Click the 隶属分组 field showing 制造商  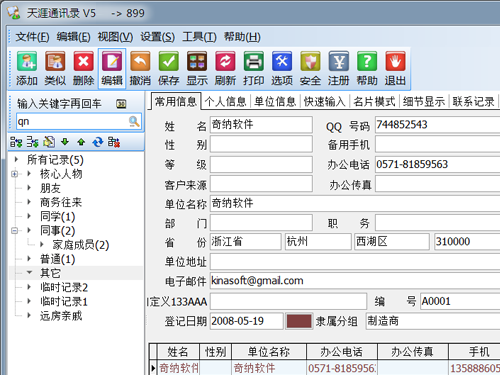click(433, 321)
